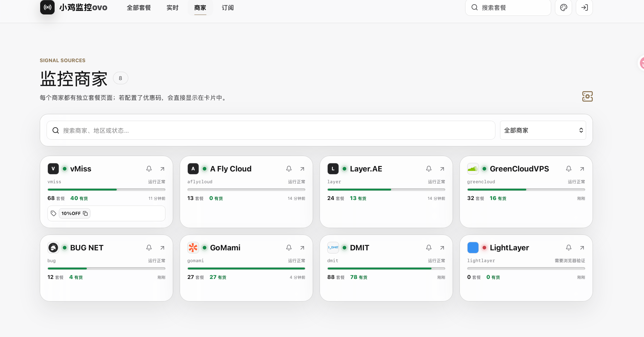Image resolution: width=644 pixels, height=337 pixels.
Task: Click the A Fly Cloud A logo badge
Action: (193, 169)
